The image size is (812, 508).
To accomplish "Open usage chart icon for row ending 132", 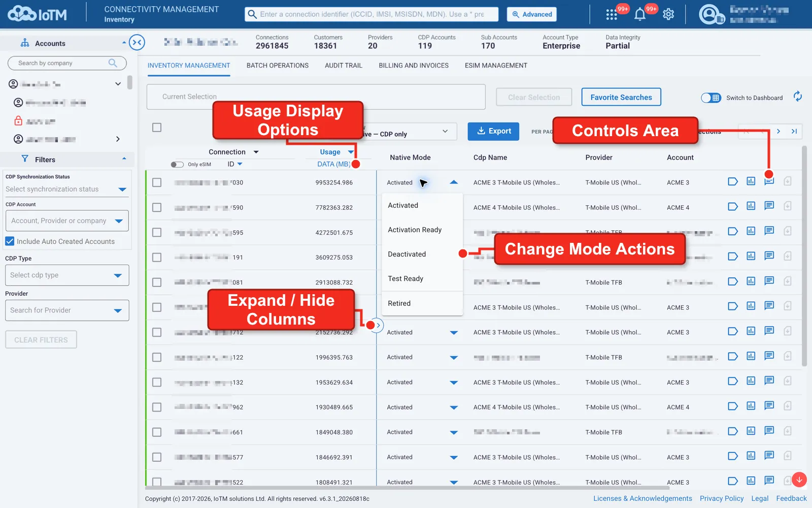I will [x=751, y=381].
